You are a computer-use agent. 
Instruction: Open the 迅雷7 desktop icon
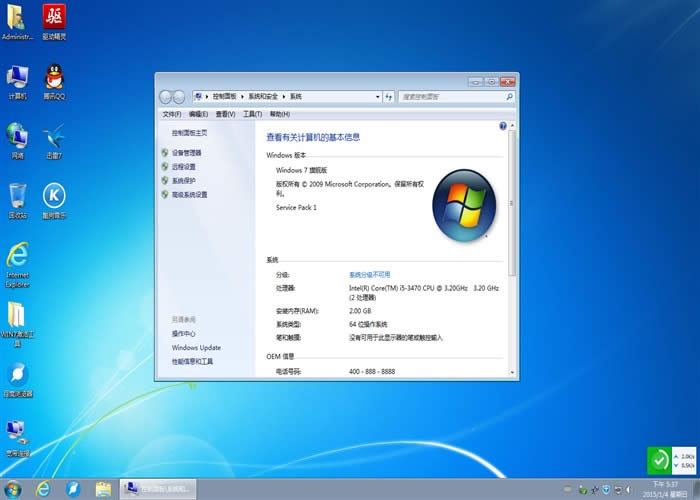tap(53, 136)
